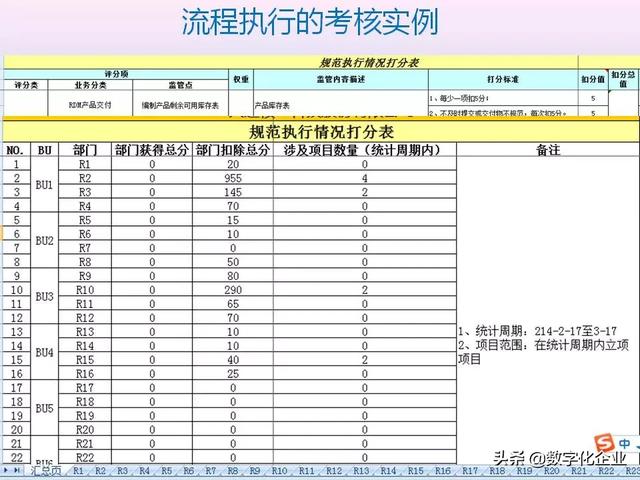Image resolution: width=640 pixels, height=480 pixels.
Task: Switch to the R19 sheet tab
Action: [x=524, y=471]
